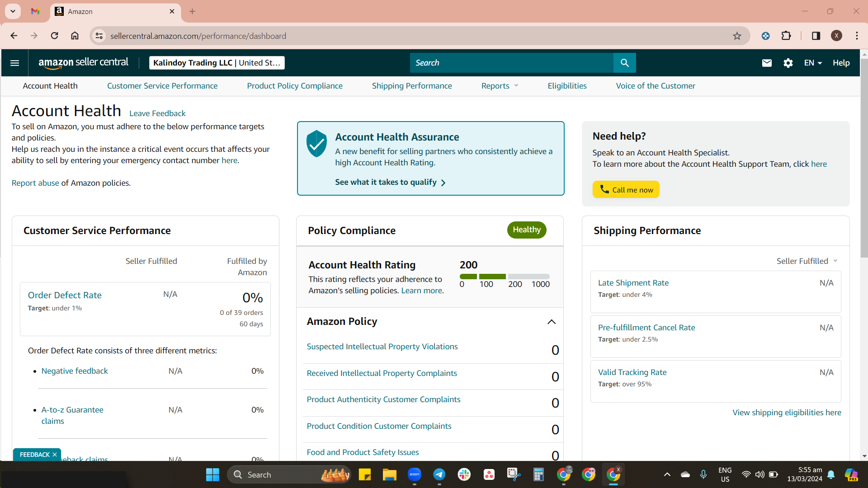
Task: Open the Calculator taskbar icon
Action: pyautogui.click(x=538, y=474)
